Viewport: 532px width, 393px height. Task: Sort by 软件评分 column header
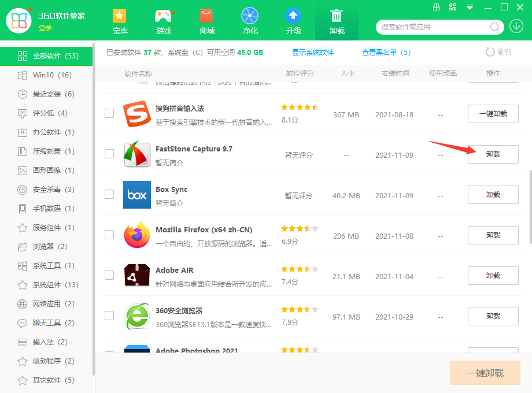pyautogui.click(x=300, y=73)
